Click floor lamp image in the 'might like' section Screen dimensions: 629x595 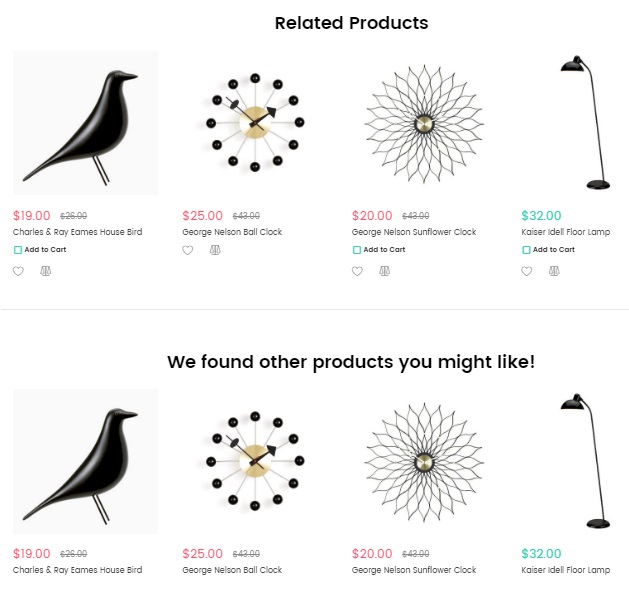click(585, 461)
